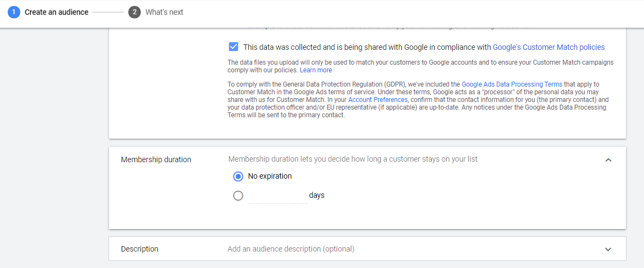Click 'Add an audience description (optional)' text
644x268 pixels.
tap(291, 249)
